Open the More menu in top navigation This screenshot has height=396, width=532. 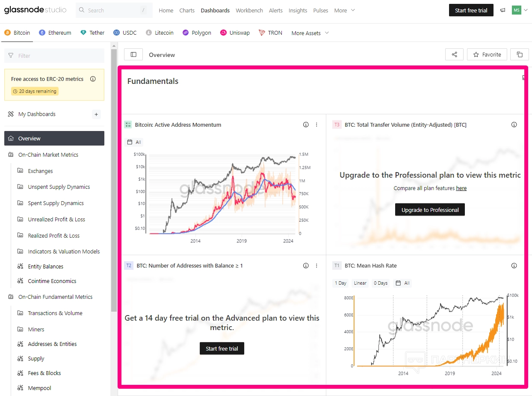[344, 10]
